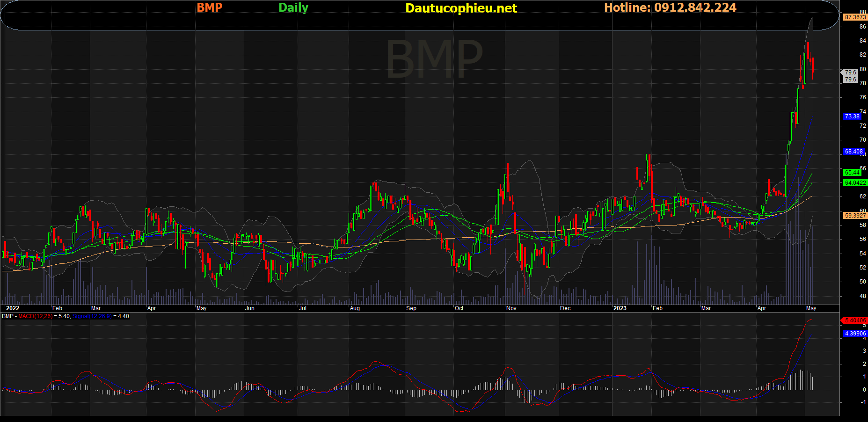Click the Signal(12,26,9) indicator legend text
Screen dimensions: 868x422
pos(92,316)
